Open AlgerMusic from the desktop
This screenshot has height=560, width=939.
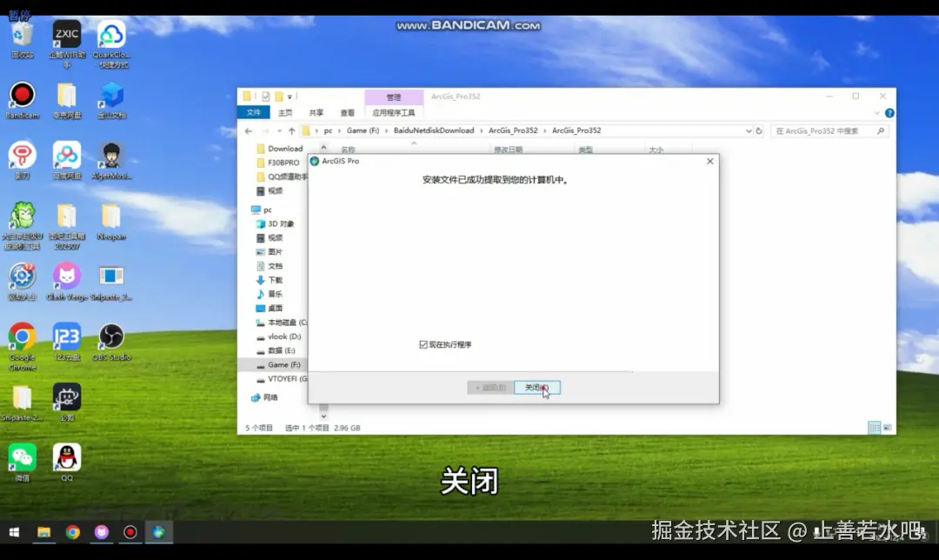point(111,157)
